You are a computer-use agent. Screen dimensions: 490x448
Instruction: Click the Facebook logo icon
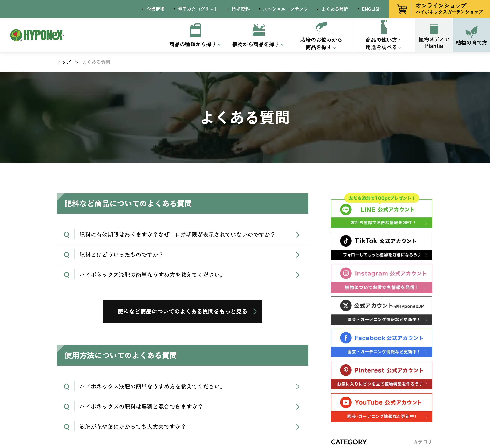tap(346, 338)
